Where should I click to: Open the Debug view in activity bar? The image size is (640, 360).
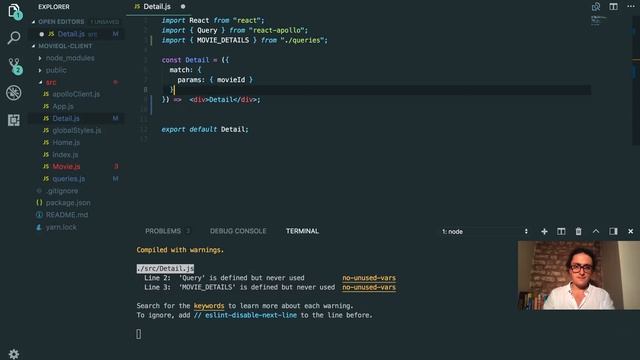coord(14,93)
